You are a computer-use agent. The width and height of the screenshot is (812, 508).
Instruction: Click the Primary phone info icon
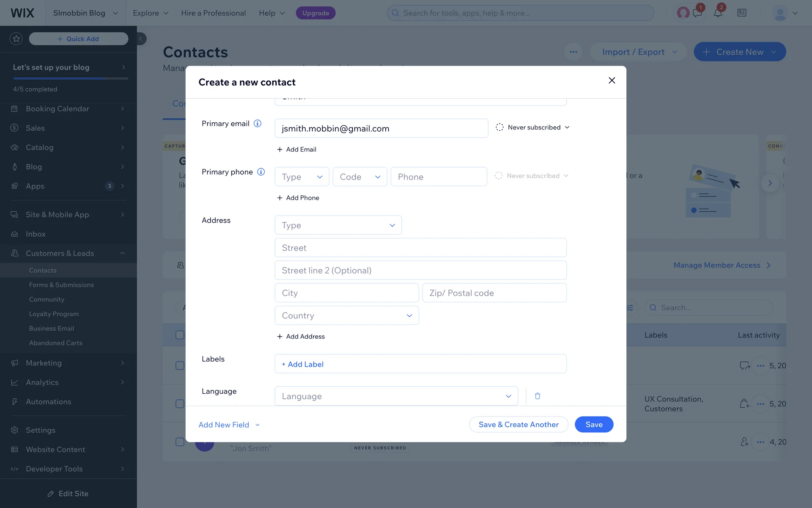[x=261, y=172]
